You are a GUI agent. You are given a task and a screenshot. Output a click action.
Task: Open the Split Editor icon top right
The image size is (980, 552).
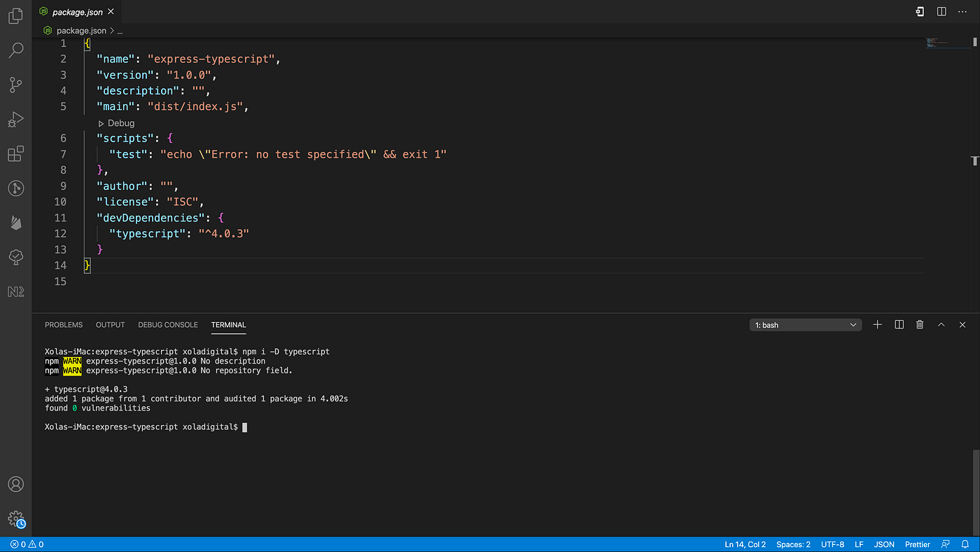940,11
